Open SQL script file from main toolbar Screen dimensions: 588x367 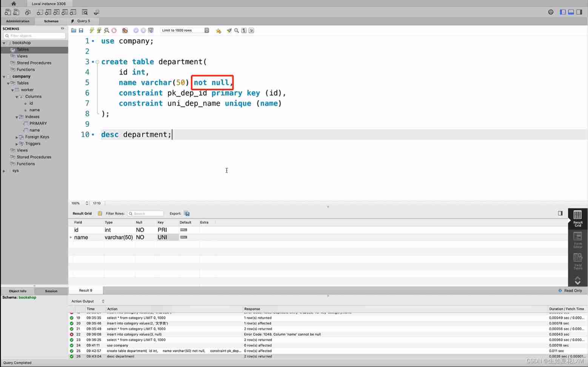point(16,12)
